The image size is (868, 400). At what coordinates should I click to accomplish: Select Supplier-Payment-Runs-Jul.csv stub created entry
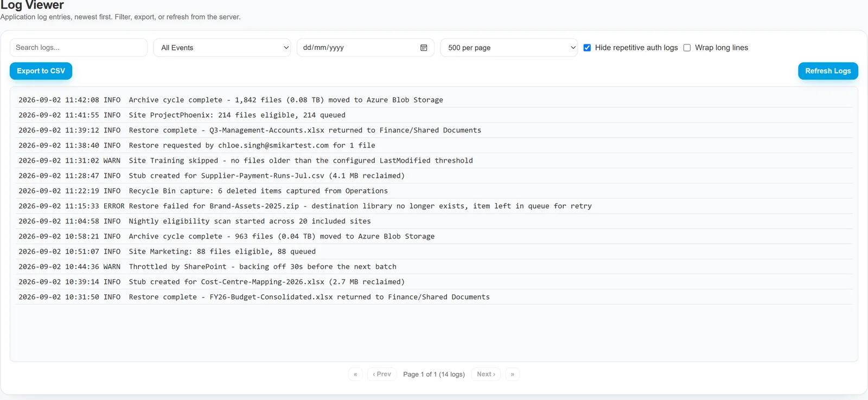click(434, 176)
